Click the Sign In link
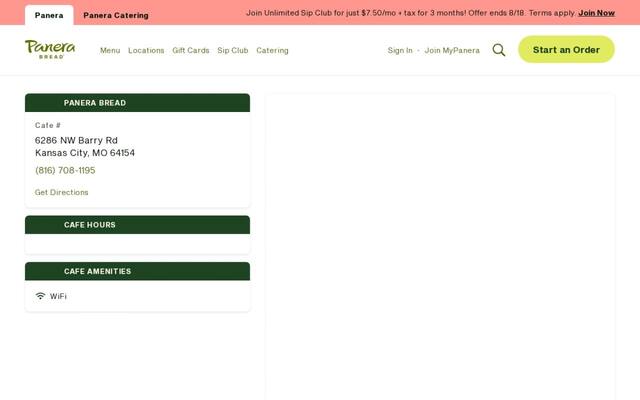 click(x=400, y=50)
